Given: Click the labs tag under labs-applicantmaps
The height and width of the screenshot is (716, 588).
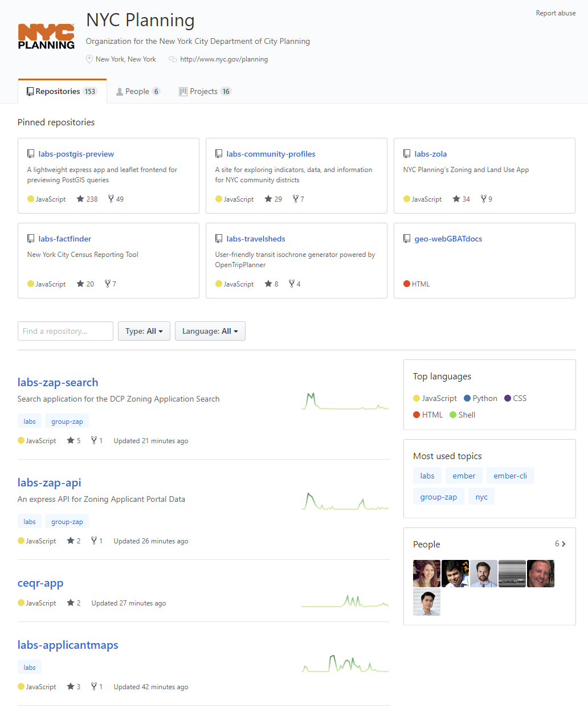Looking at the screenshot, I should (x=30, y=668).
